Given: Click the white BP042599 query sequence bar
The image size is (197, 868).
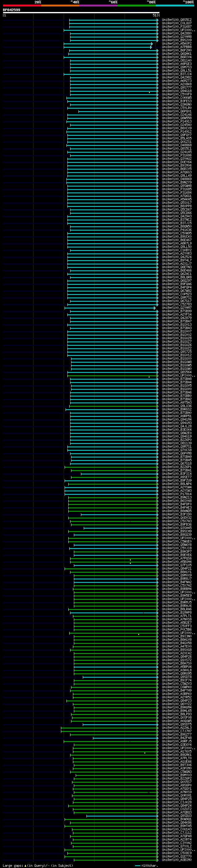Looking at the screenshot, I should point(81,13).
